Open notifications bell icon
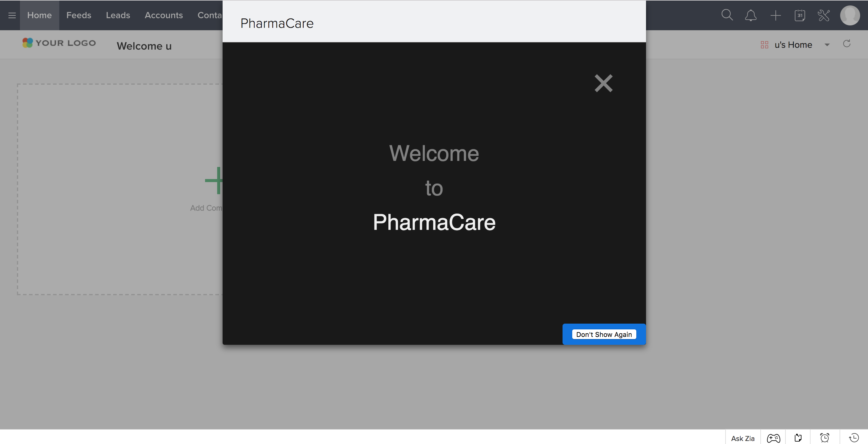Image resolution: width=868 pixels, height=444 pixels. click(x=751, y=15)
